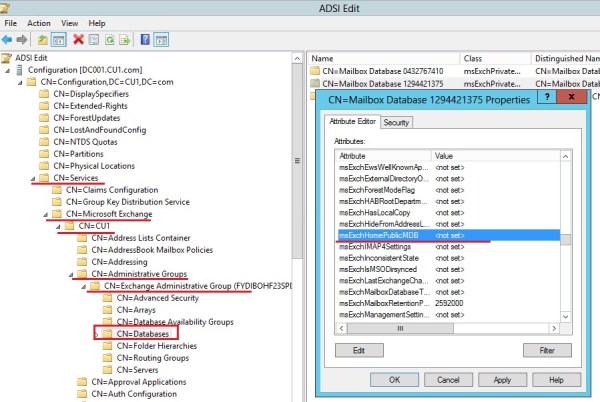Collapse the CN=Microsoft Exchange node
The width and height of the screenshot is (600, 402).
[46, 214]
